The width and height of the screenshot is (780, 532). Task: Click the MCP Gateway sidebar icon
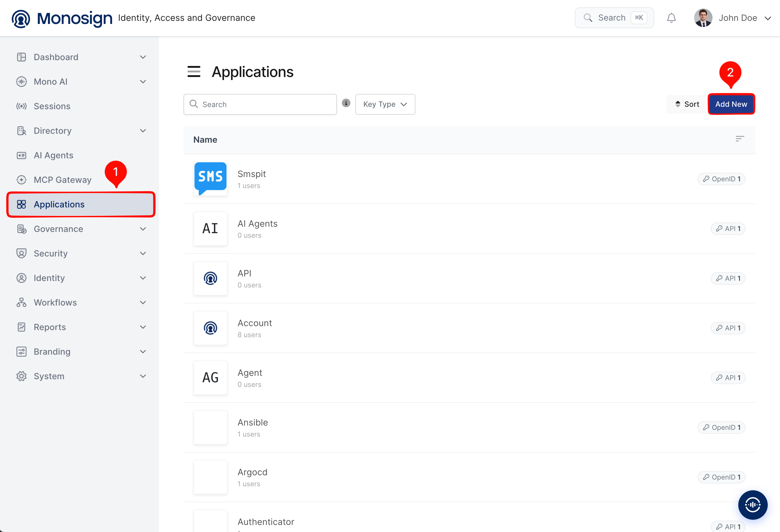tap(21, 179)
